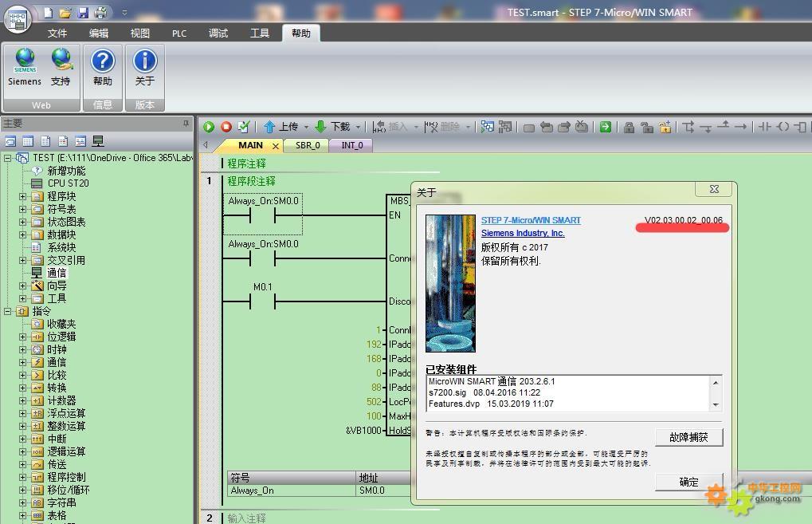Click the padlock with star icon
The width and height of the screenshot is (812, 524).
click(665, 127)
